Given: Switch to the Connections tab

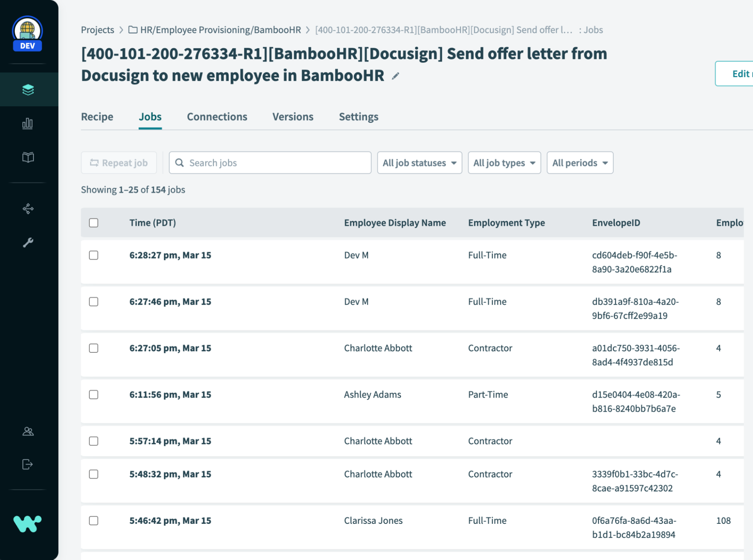Looking at the screenshot, I should (217, 117).
